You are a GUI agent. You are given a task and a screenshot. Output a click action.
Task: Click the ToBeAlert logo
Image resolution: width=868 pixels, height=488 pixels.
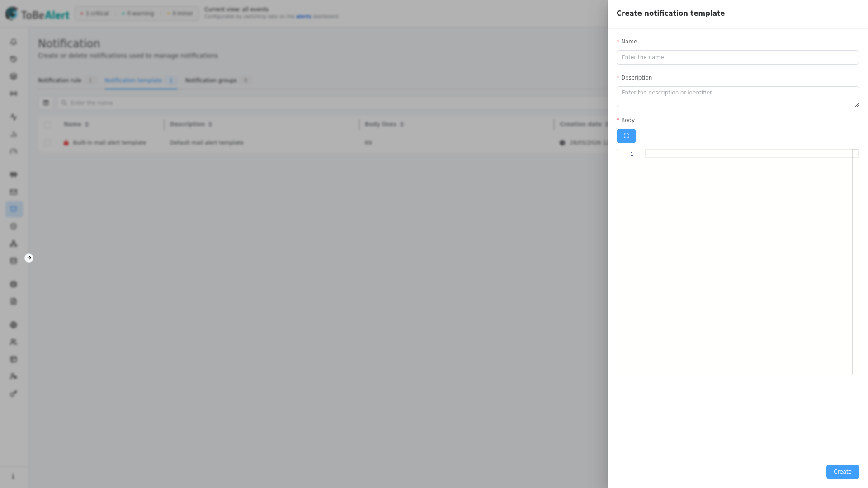(37, 14)
